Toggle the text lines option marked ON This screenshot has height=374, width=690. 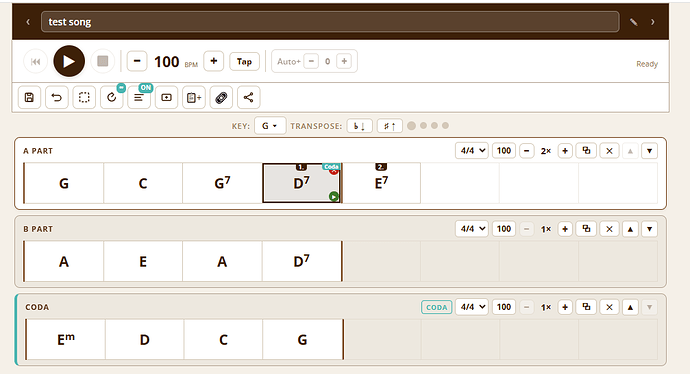click(139, 97)
